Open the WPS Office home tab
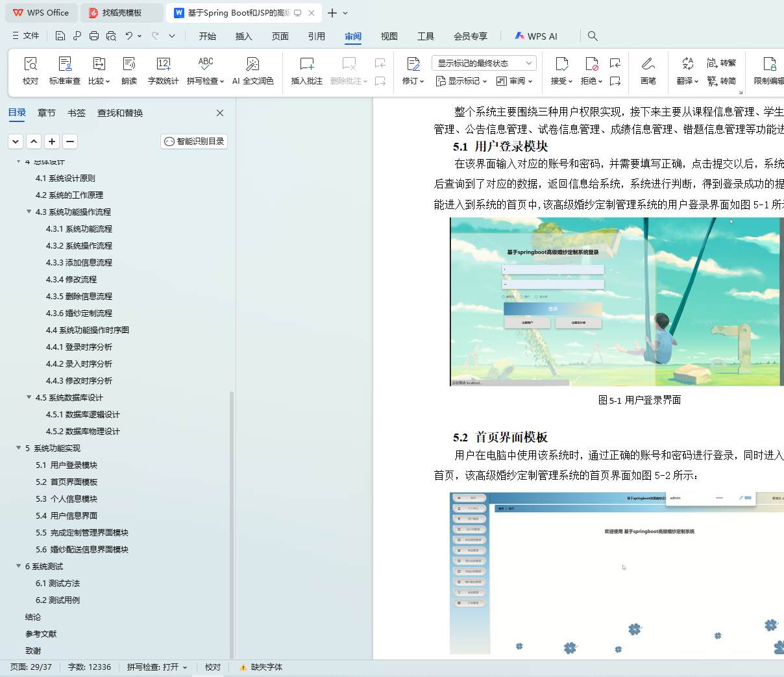This screenshot has width=784, height=677. 41,13
